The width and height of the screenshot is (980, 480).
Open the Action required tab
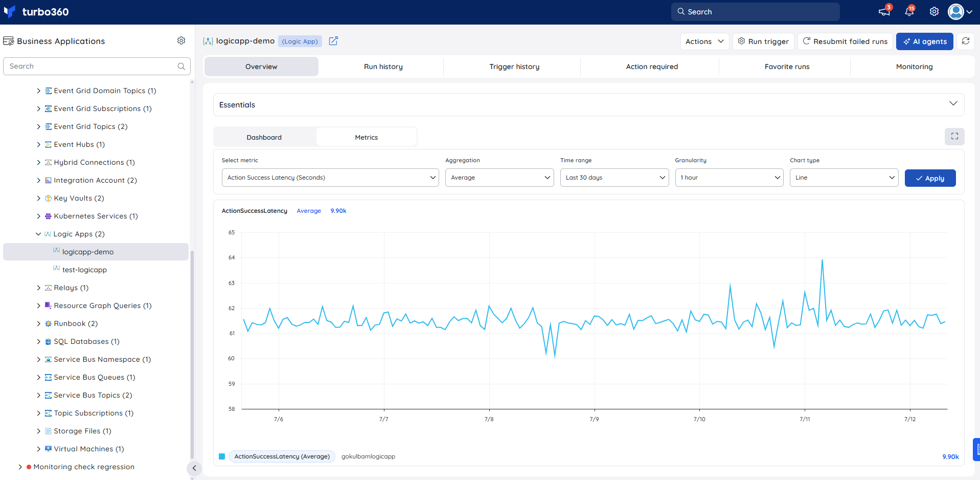(x=652, y=67)
